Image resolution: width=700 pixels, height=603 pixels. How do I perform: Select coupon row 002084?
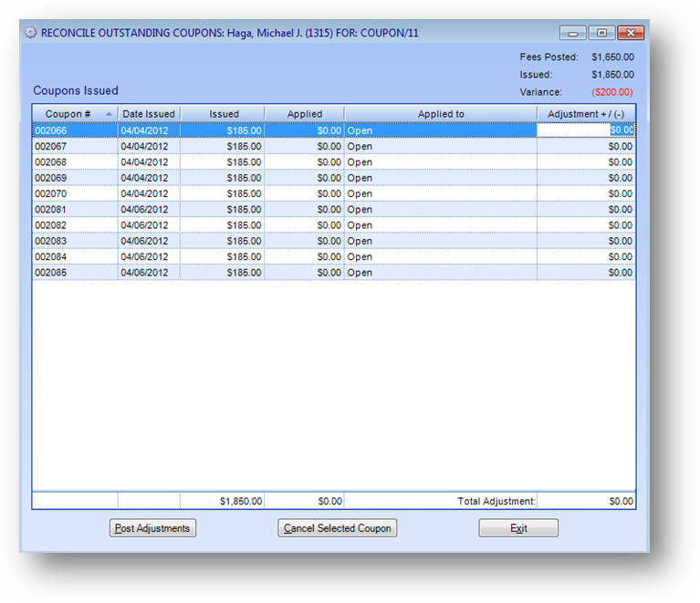[x=333, y=256]
